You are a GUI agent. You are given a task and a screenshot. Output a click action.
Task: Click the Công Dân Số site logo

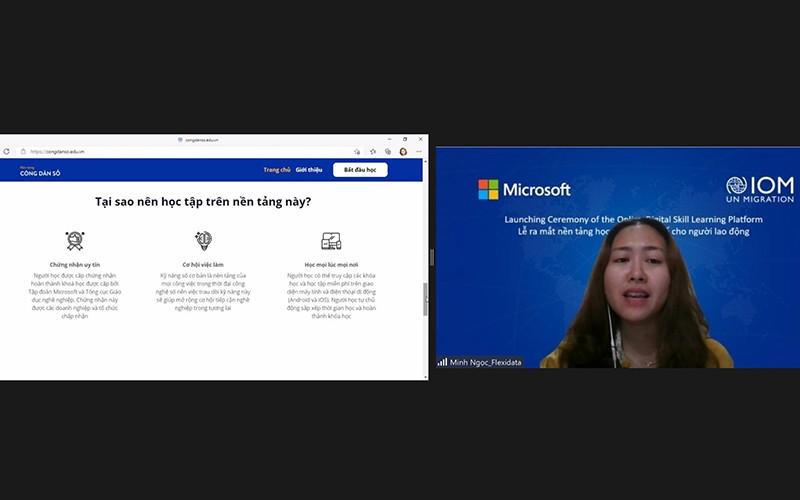click(40, 171)
